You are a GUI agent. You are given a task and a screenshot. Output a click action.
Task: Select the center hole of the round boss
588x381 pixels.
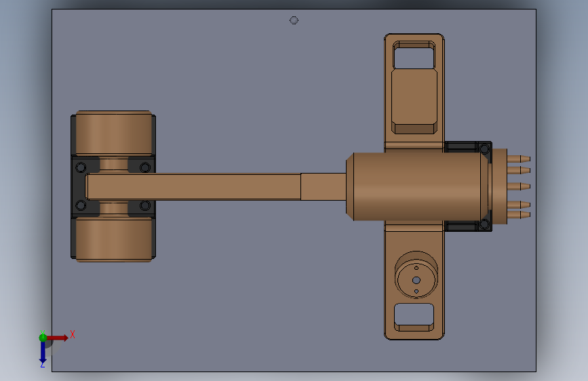416,280
